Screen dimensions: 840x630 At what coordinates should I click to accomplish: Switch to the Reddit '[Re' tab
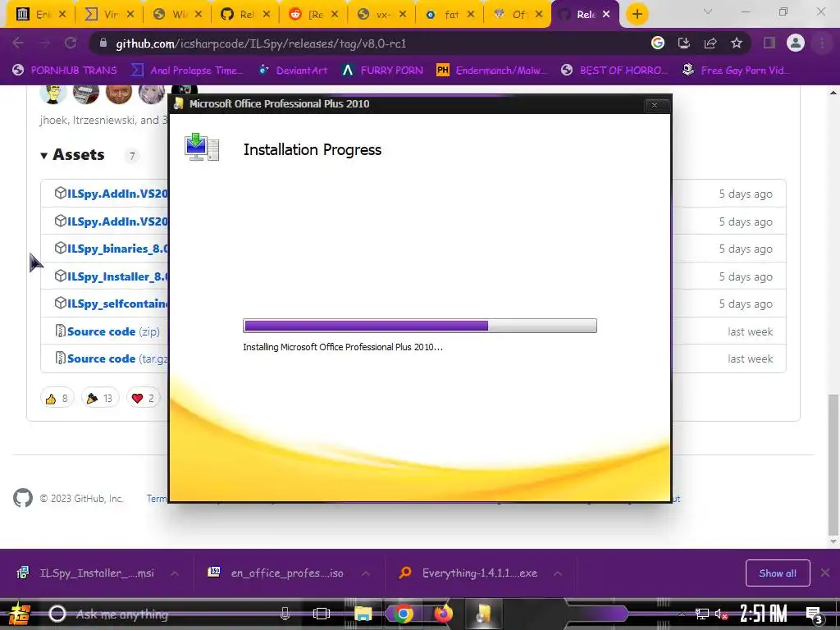pos(313,15)
